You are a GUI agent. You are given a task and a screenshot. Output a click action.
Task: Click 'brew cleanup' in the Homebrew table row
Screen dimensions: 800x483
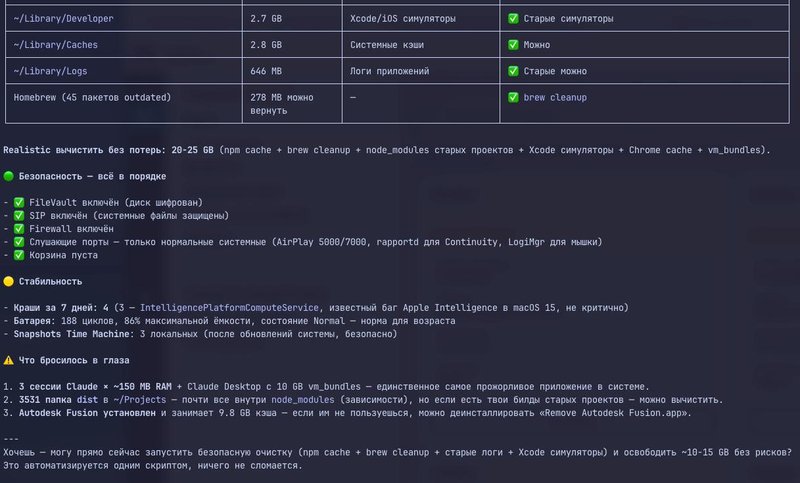tap(555, 97)
